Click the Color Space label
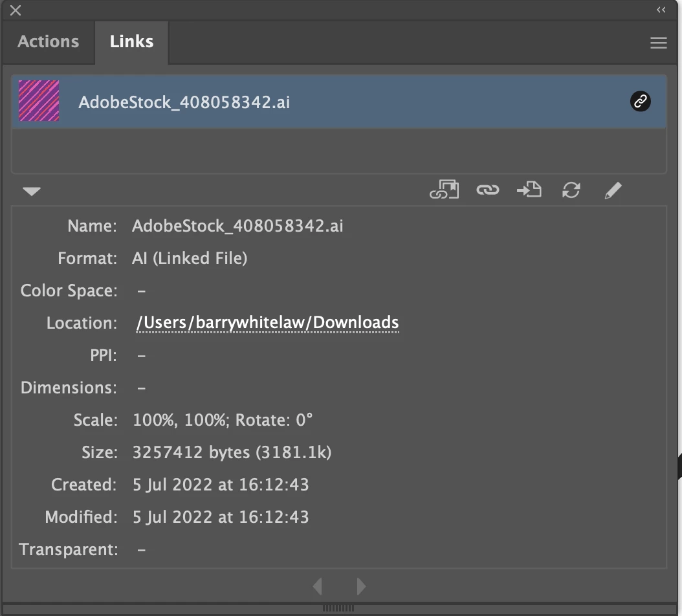The width and height of the screenshot is (682, 616). point(69,291)
